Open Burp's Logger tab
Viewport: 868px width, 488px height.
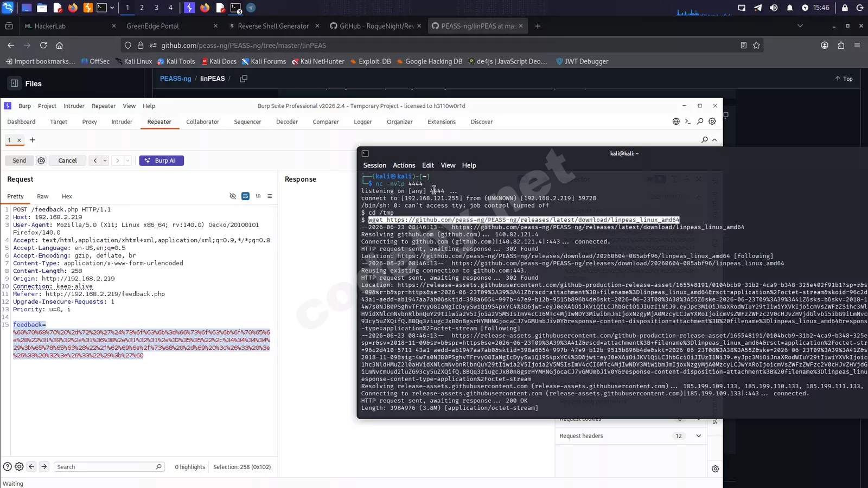[363, 122]
